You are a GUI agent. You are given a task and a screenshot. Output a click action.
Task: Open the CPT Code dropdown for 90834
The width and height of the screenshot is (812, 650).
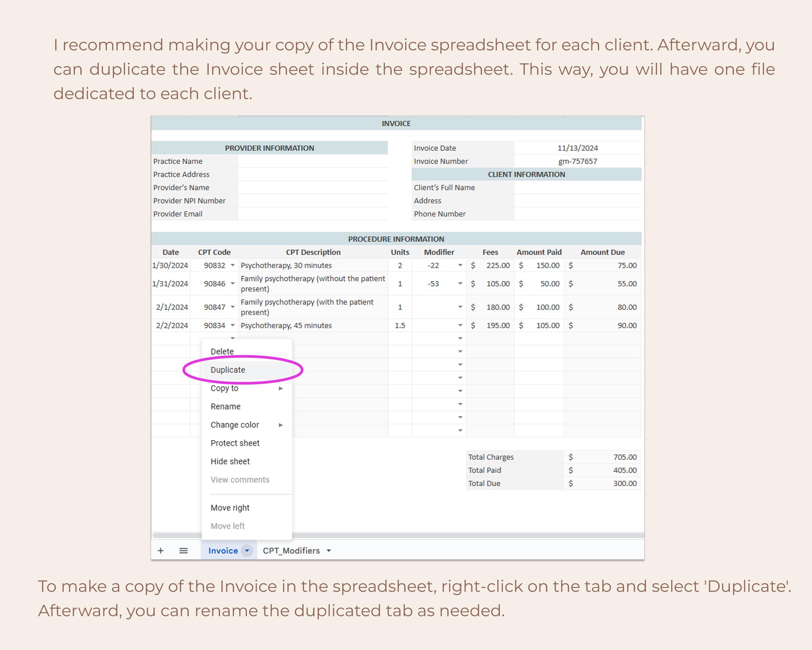pyautogui.click(x=233, y=325)
